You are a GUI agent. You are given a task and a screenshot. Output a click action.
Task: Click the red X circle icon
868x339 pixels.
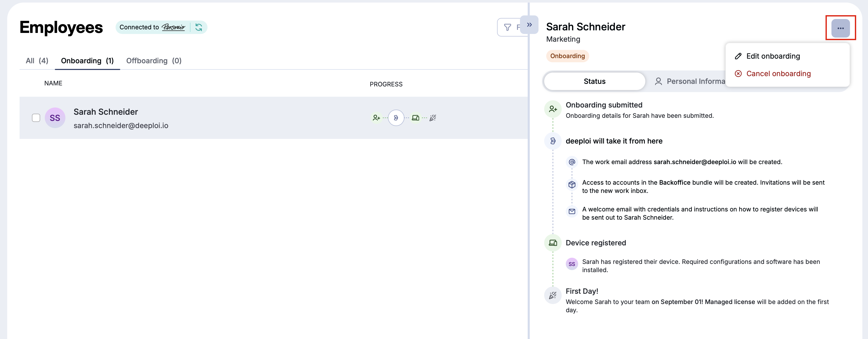click(738, 74)
